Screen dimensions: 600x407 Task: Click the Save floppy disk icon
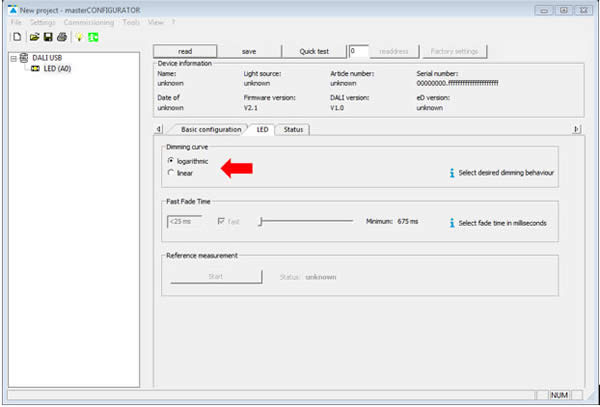(47, 37)
